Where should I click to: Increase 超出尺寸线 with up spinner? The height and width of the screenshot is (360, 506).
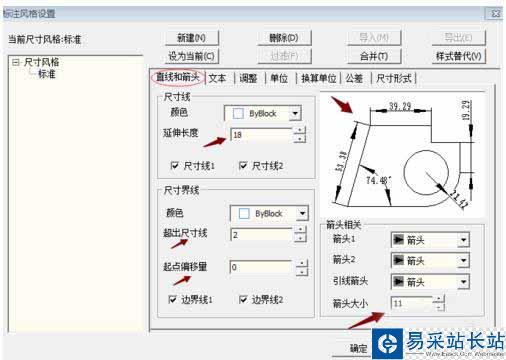pyautogui.click(x=301, y=230)
